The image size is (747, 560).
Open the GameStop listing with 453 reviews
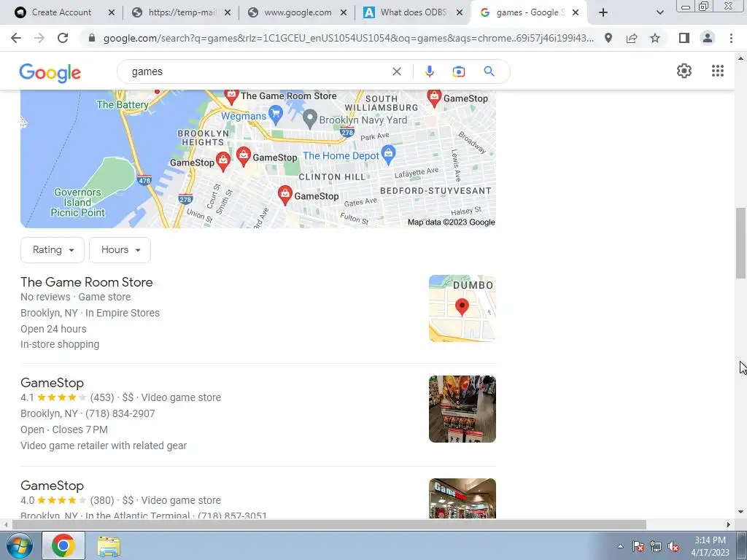[52, 383]
